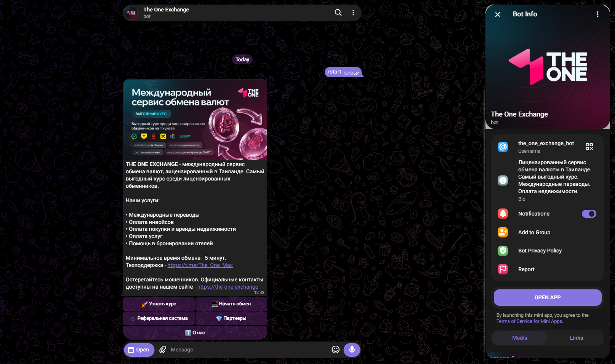Attach a file with the paperclip icon
615x364 pixels.
(x=163, y=350)
